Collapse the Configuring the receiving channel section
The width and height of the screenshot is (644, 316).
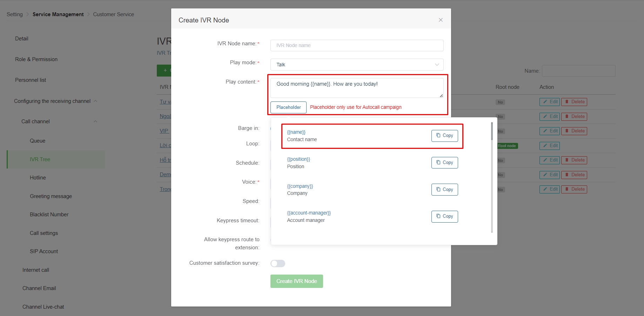95,101
